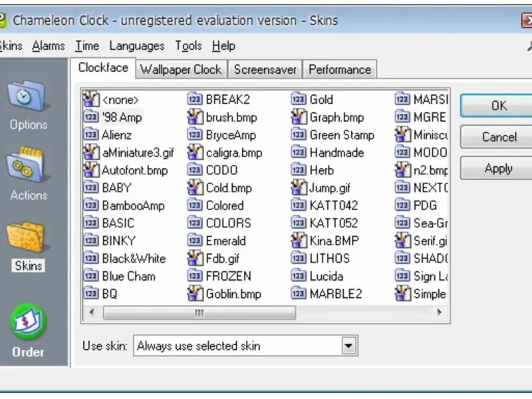This screenshot has height=399, width=532.
Task: Click the paint icon of Kina.BMP
Action: pos(299,240)
